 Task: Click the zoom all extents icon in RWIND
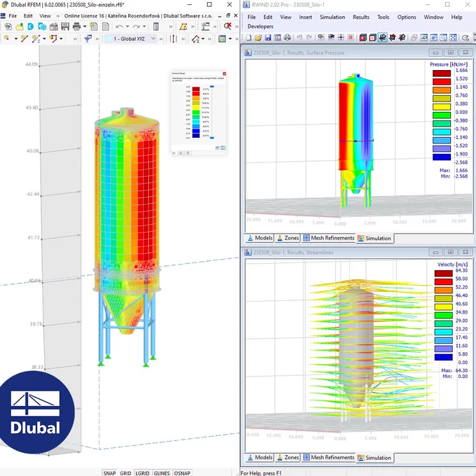(x=453, y=38)
